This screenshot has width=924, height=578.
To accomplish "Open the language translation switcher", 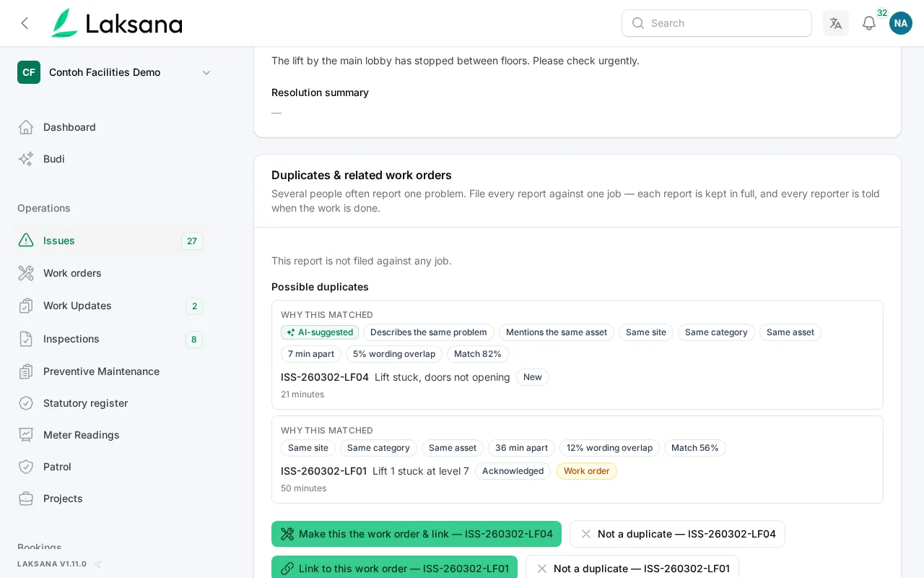I will click(x=836, y=23).
